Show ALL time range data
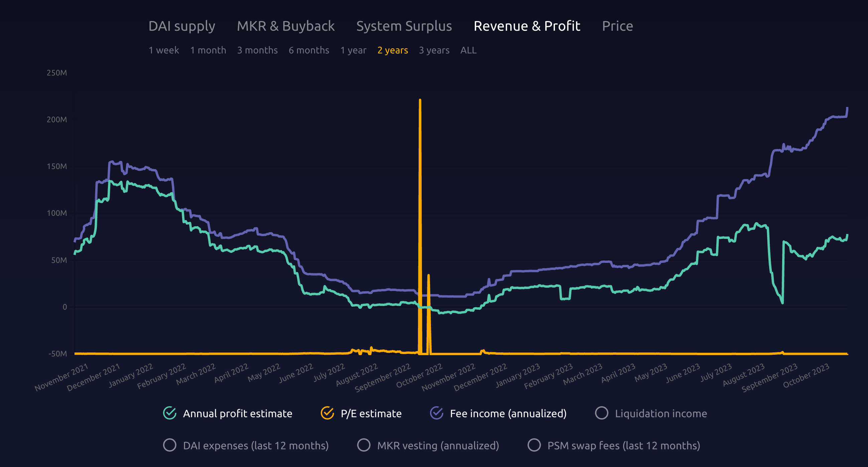 click(x=468, y=50)
